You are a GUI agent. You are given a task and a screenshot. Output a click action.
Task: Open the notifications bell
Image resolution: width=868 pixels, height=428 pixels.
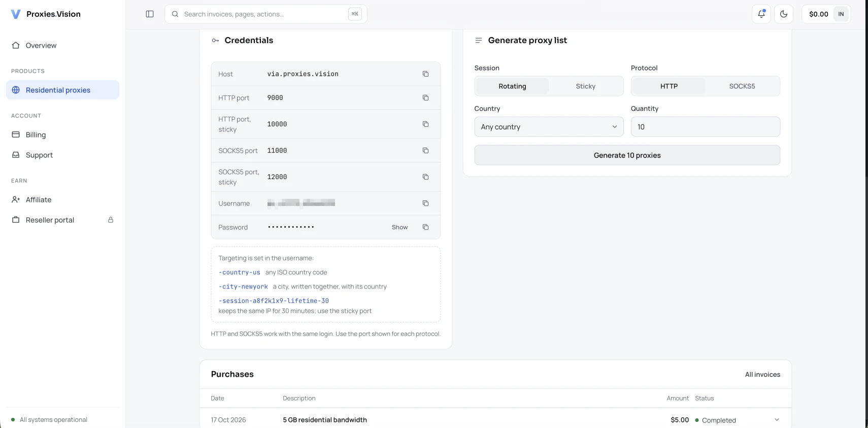pos(761,14)
